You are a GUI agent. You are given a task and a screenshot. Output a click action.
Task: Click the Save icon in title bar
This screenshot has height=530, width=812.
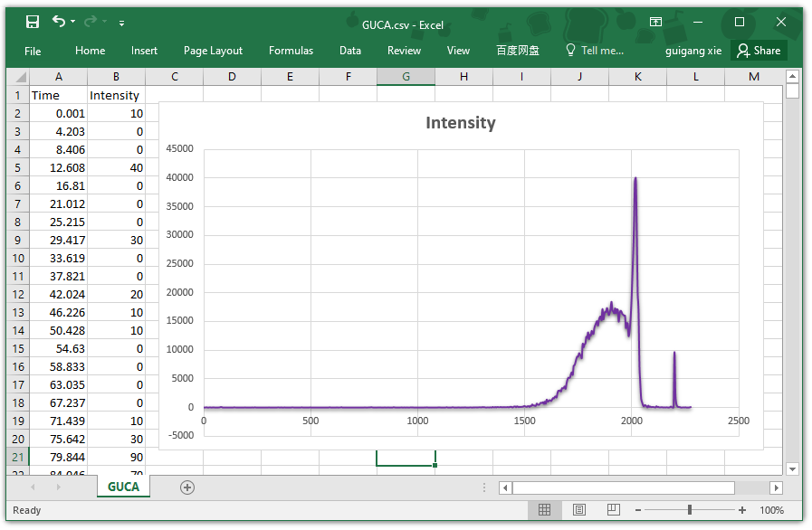coord(33,22)
